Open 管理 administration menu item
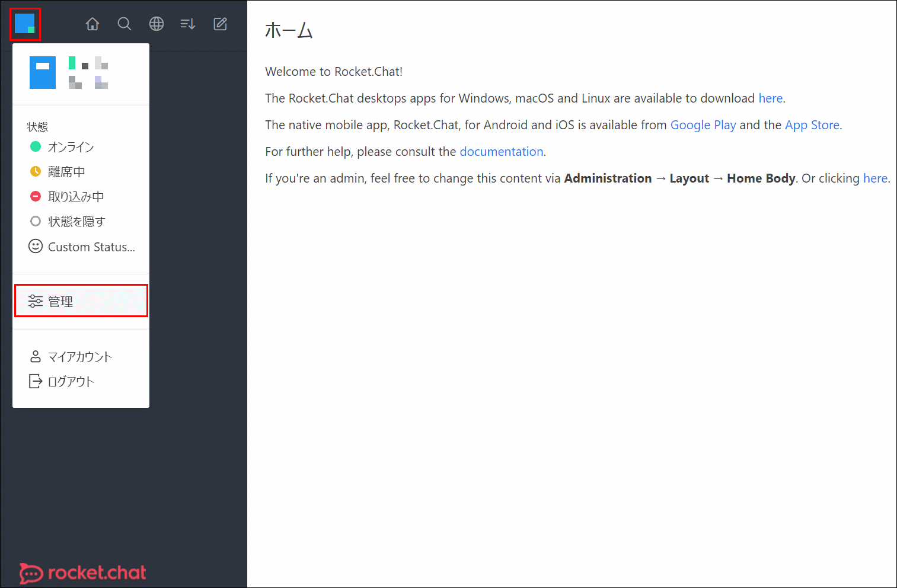Image resolution: width=897 pixels, height=588 pixels. click(x=81, y=301)
